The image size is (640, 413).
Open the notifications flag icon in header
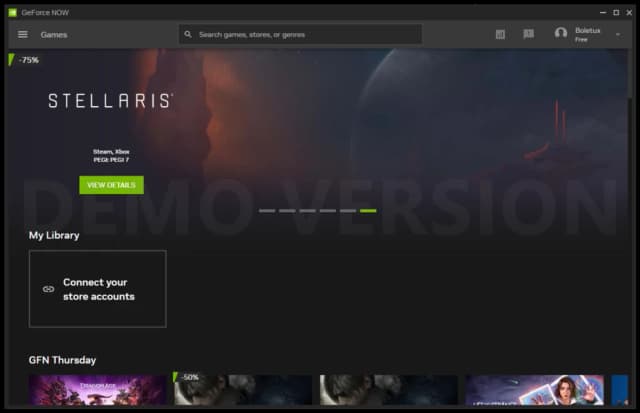click(x=529, y=34)
